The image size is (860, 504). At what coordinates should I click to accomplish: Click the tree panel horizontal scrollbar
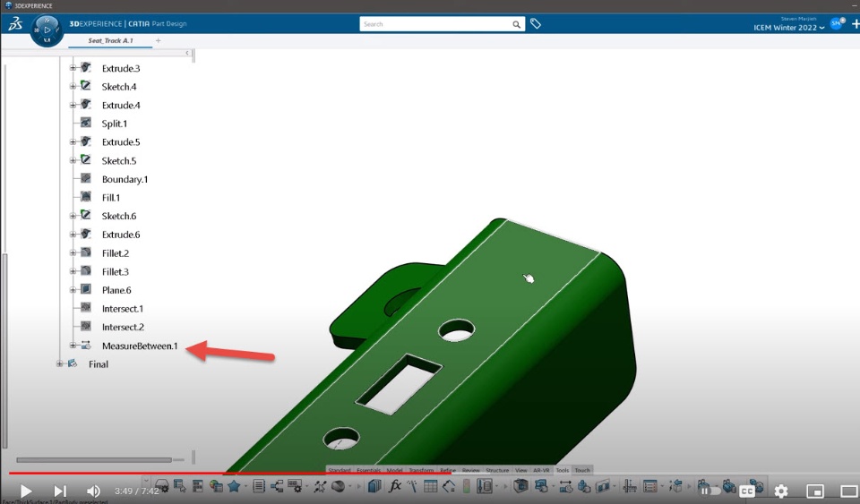tap(94, 459)
